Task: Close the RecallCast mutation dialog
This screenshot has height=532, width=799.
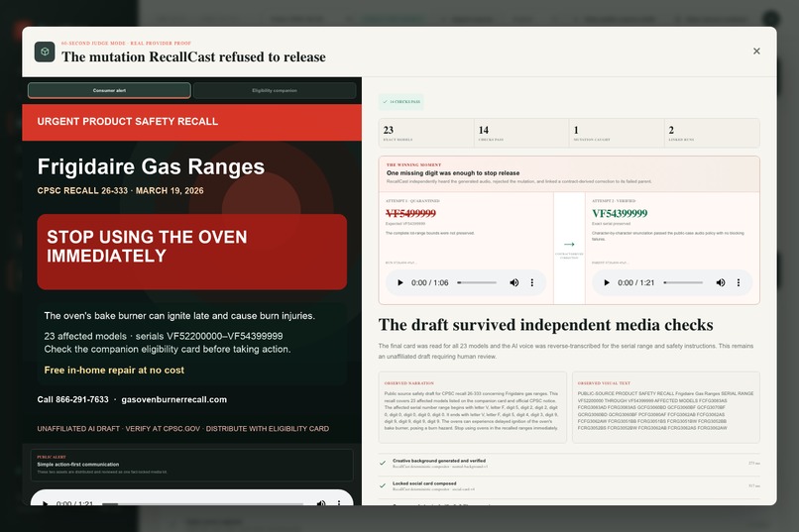Action: tap(756, 51)
